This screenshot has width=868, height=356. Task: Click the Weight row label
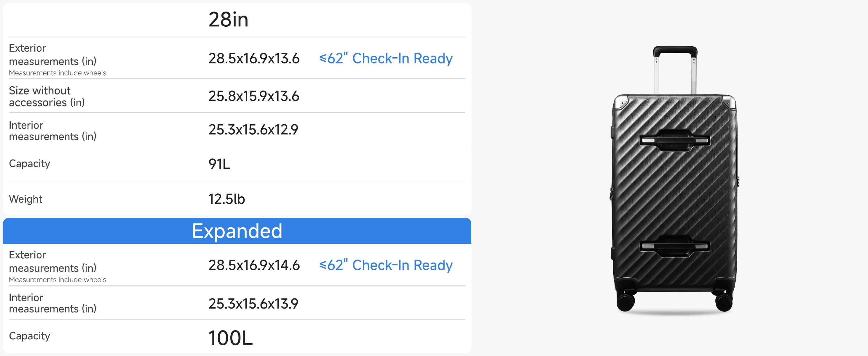click(25, 199)
